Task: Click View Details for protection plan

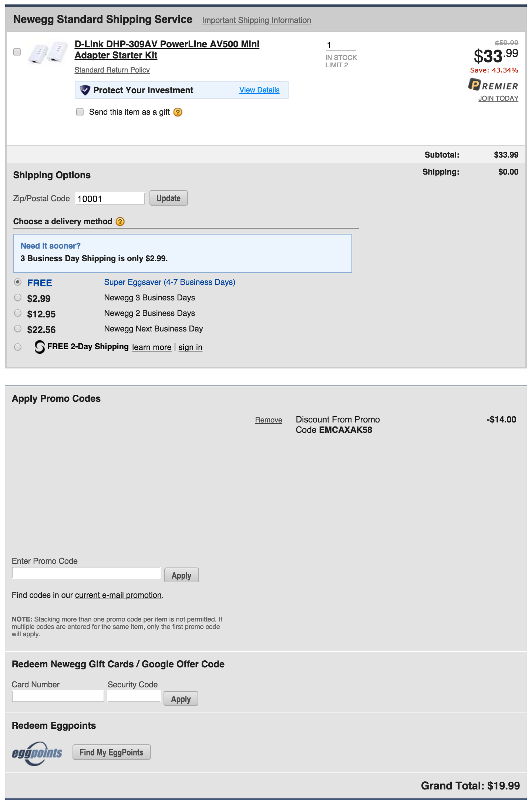Action: pos(259,90)
